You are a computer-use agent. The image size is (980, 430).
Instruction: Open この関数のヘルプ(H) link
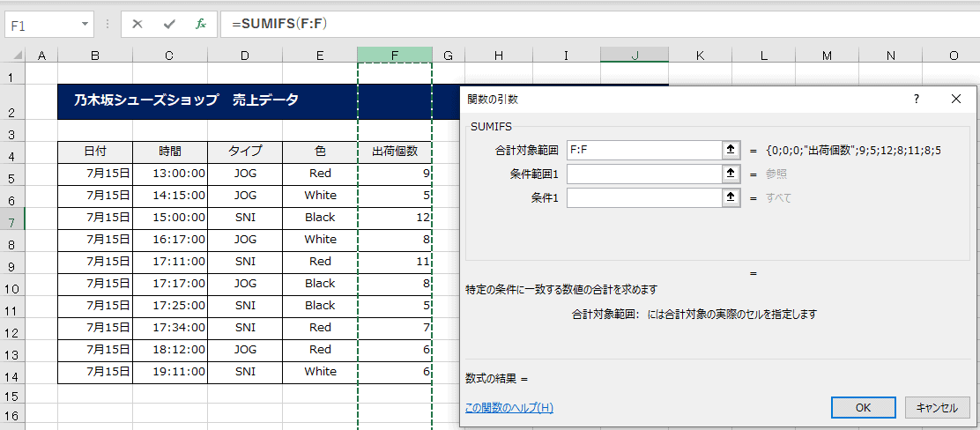point(509,408)
